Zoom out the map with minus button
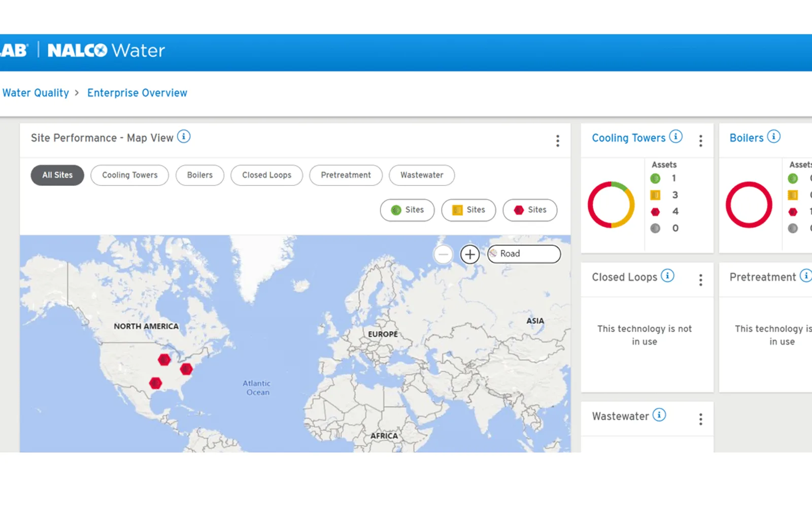This screenshot has height=508, width=812. 443,254
